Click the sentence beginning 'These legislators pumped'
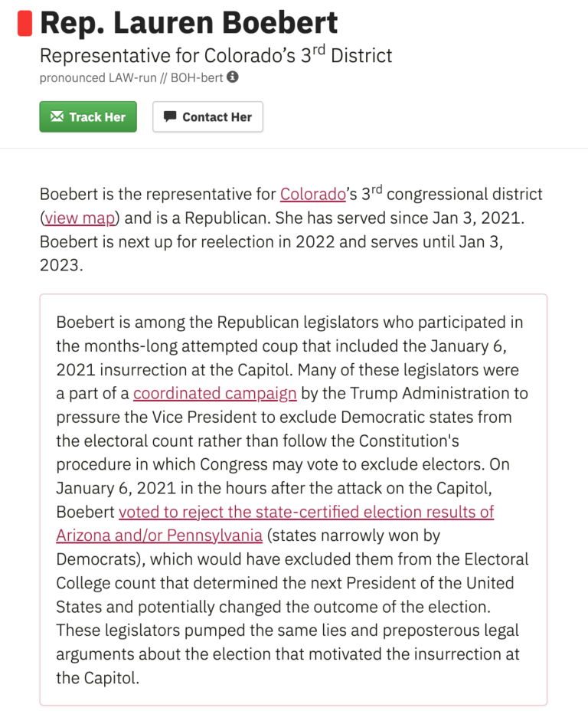Screen dimensions: 588x724 288,654
